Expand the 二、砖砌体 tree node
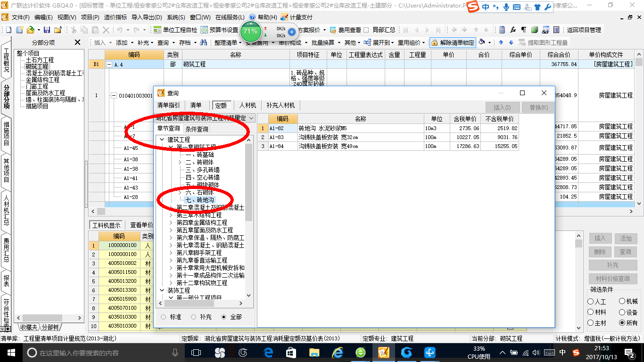The image size is (644, 362). tap(180, 162)
